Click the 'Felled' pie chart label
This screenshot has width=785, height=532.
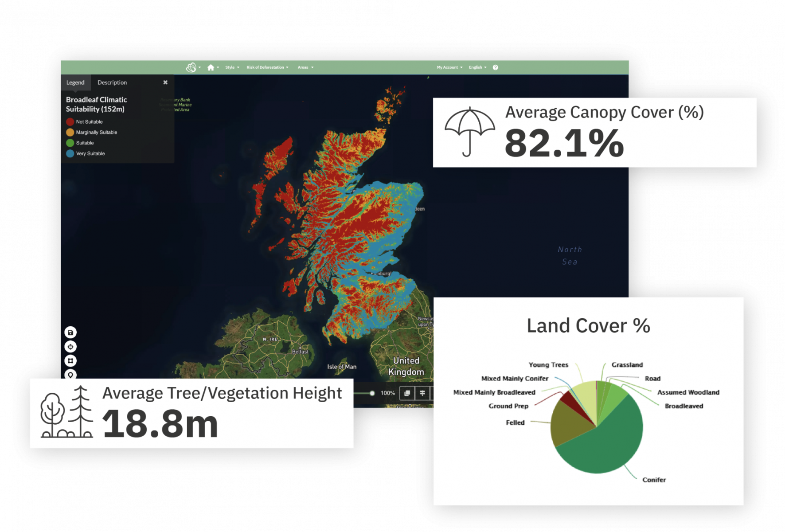point(515,423)
